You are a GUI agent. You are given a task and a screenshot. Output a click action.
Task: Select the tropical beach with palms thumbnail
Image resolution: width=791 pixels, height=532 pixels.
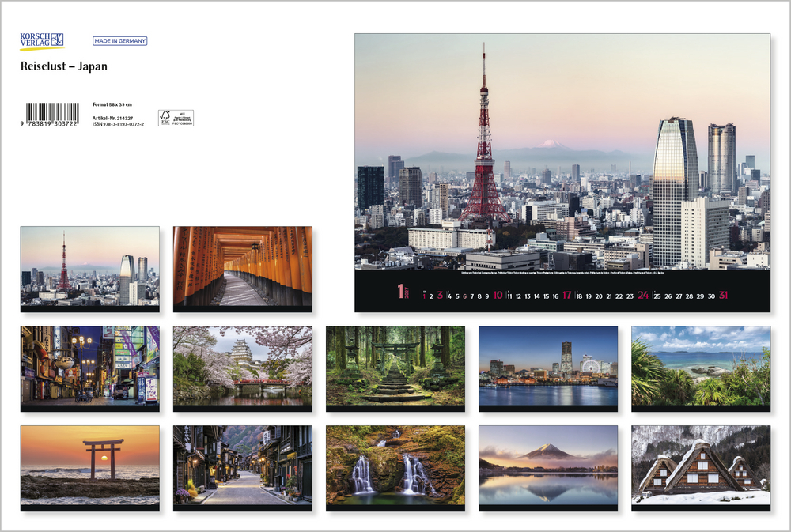coord(701,366)
